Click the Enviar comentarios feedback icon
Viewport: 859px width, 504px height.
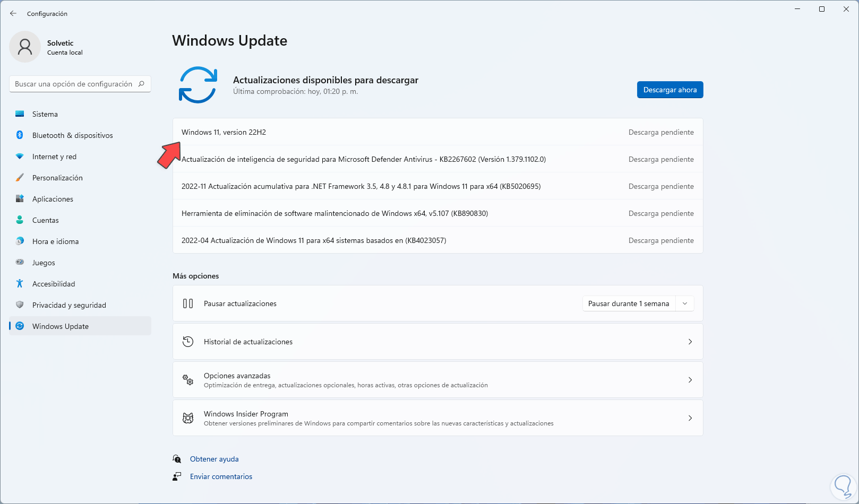177,476
